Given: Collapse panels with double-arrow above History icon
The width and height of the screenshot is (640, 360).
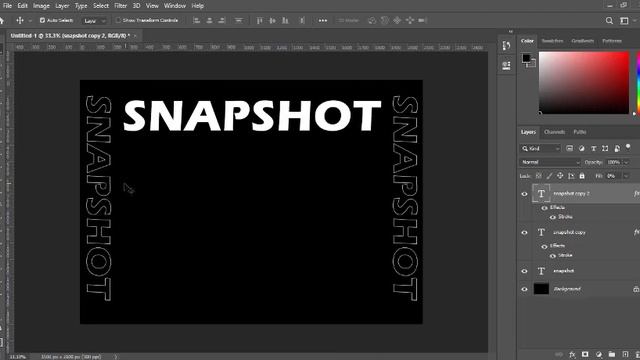Looking at the screenshot, I should coord(511,31).
